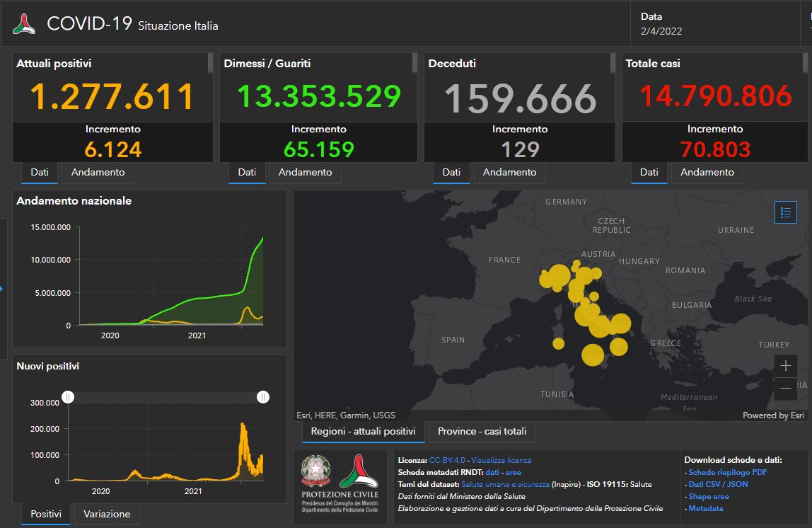Show Andamento for Dimessi / Guariti
Viewport: 812px width, 528px height.
(305, 172)
